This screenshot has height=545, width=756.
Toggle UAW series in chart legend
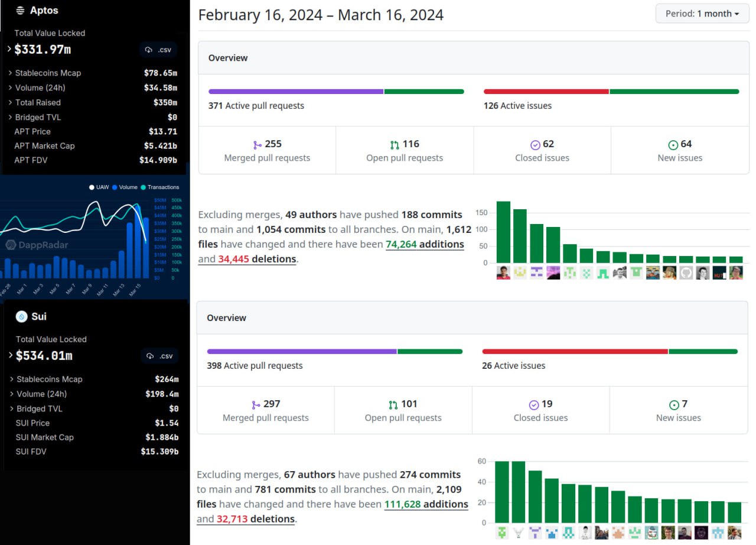(99, 187)
